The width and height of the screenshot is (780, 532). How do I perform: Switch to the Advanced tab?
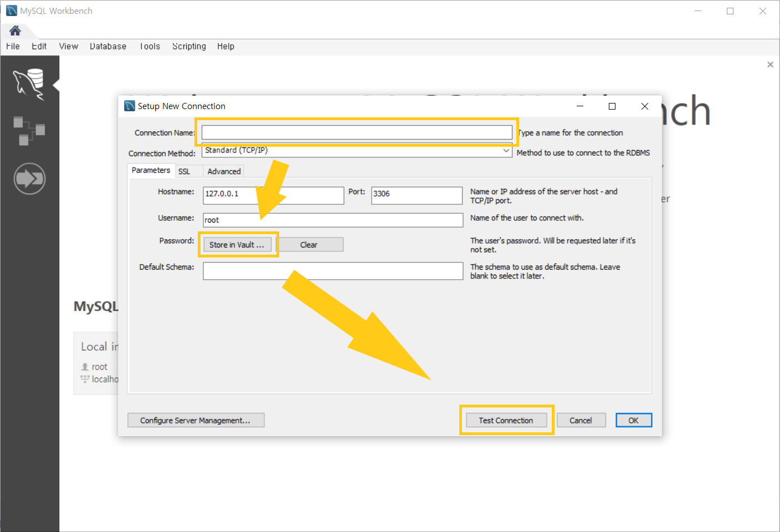coord(224,172)
